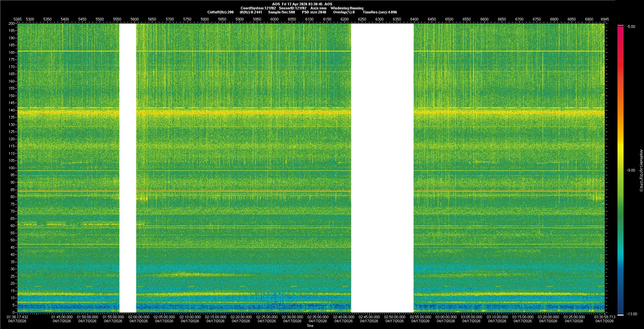Click the 03:00:00.000 time axis label

point(446,317)
